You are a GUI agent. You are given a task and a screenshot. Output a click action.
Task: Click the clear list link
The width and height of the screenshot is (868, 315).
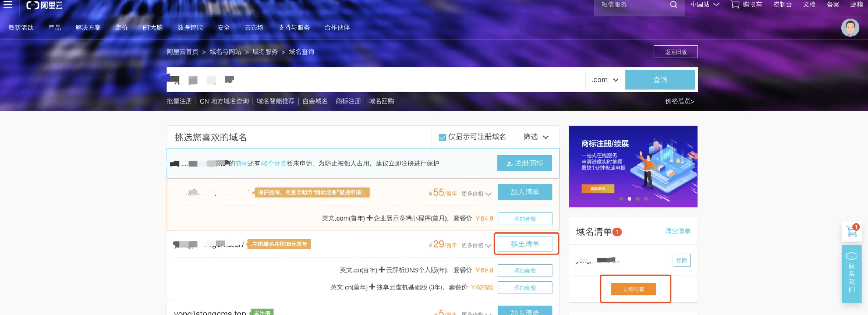coord(678,231)
